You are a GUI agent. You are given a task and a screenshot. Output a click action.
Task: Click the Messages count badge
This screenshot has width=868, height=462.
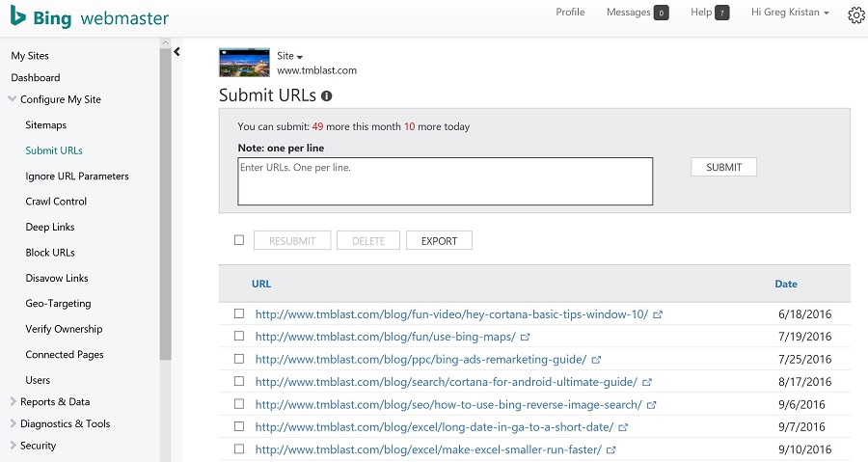click(x=661, y=13)
